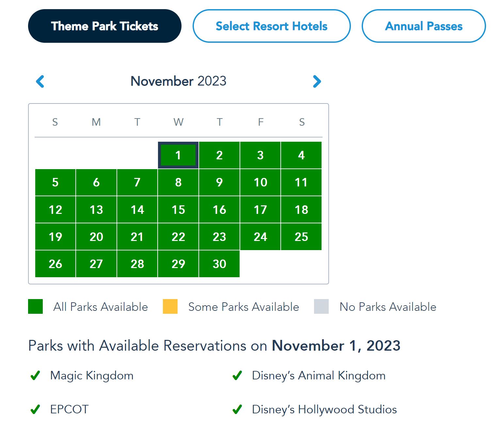
Task: Advance to next month arrow
Action: (x=317, y=81)
